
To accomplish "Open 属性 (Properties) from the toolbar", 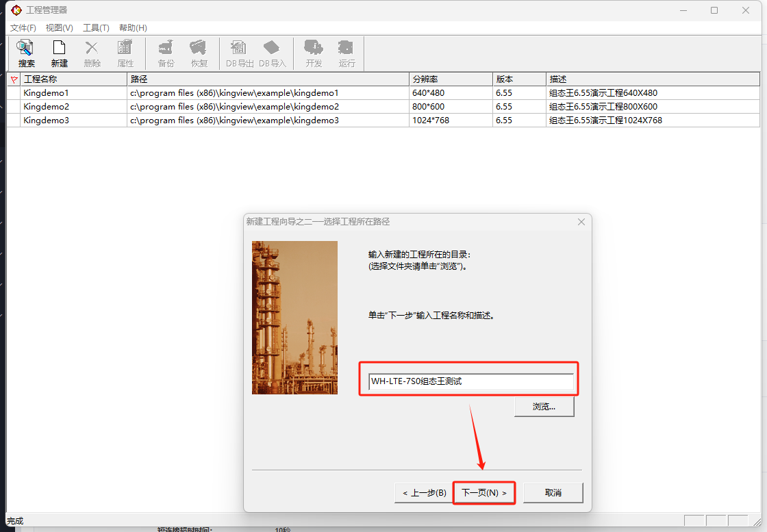I will (x=125, y=53).
